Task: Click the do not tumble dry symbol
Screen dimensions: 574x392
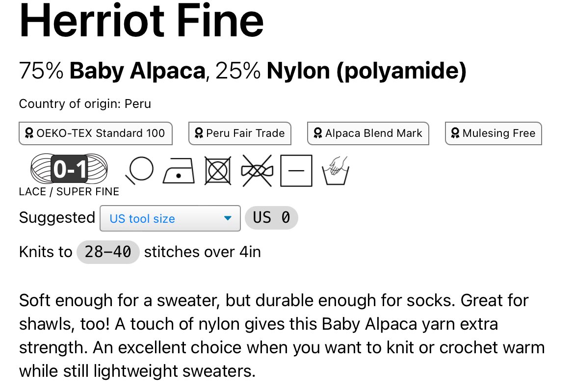Action: pos(218,171)
